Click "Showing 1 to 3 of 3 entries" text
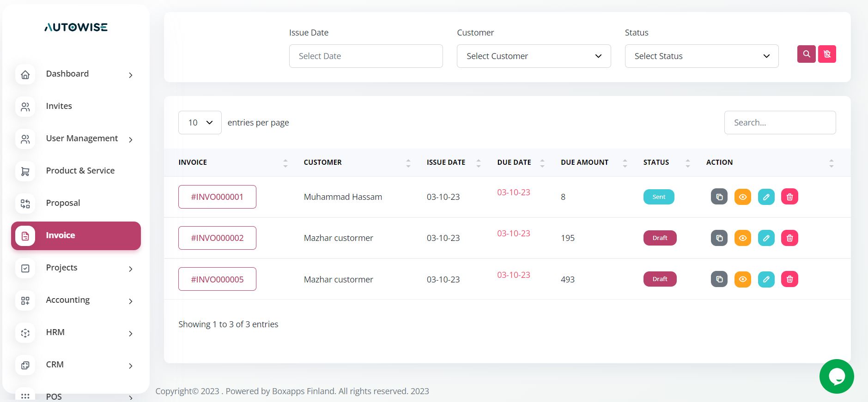 coord(228,324)
